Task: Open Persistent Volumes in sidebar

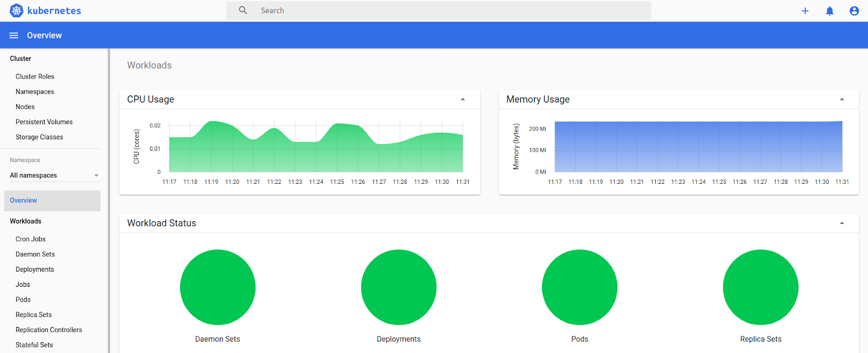Action: tap(44, 122)
